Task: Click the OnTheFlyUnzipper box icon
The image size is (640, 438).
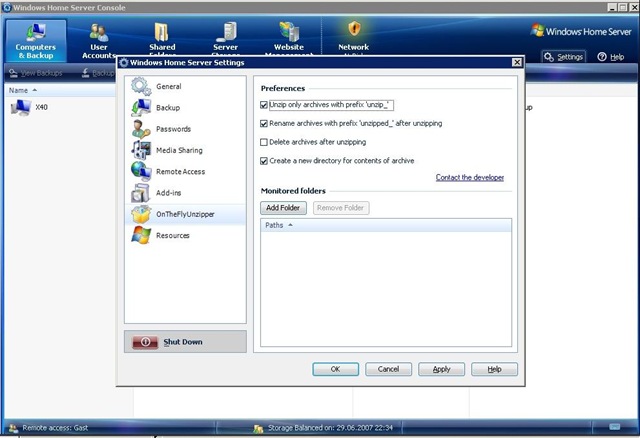Action: (141, 214)
